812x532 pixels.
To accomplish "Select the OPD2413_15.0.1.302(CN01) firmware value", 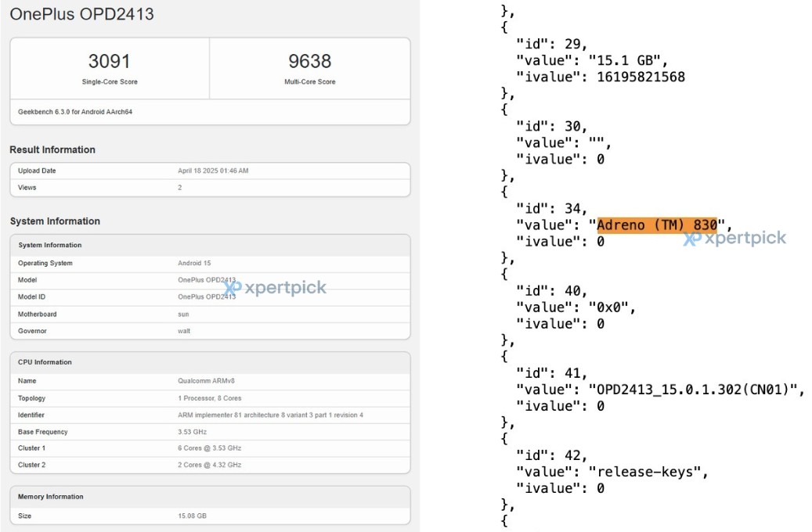I will [x=693, y=390].
